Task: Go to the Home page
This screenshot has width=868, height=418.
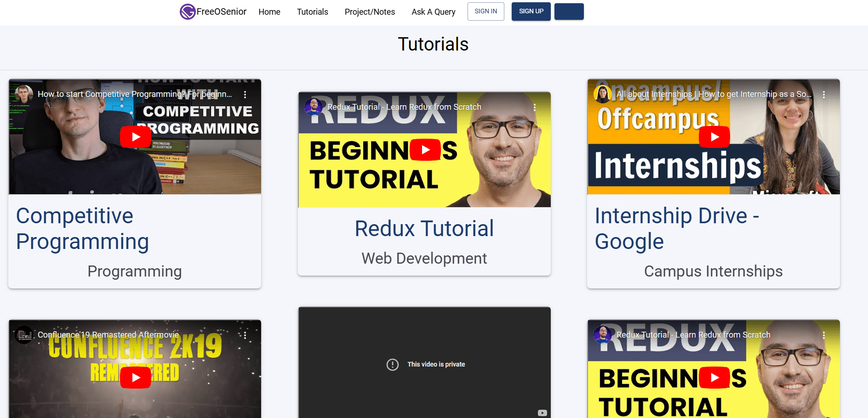Action: (x=269, y=12)
